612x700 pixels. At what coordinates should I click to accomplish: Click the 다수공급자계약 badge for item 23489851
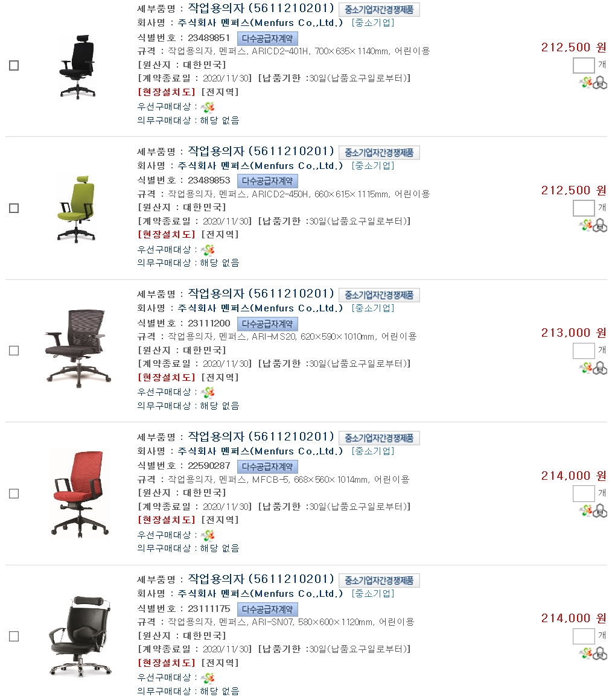tap(267, 39)
